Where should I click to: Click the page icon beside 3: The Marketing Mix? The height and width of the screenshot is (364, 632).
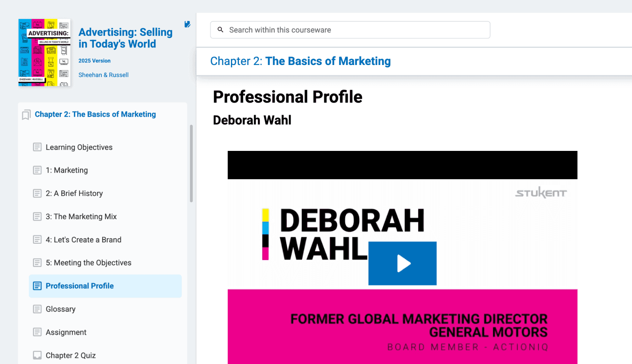(x=37, y=217)
